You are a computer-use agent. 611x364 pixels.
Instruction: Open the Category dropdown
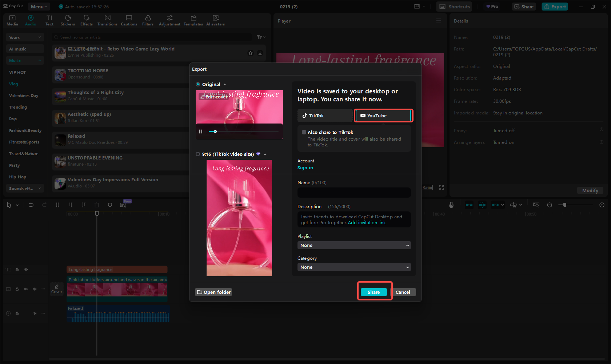coord(354,267)
